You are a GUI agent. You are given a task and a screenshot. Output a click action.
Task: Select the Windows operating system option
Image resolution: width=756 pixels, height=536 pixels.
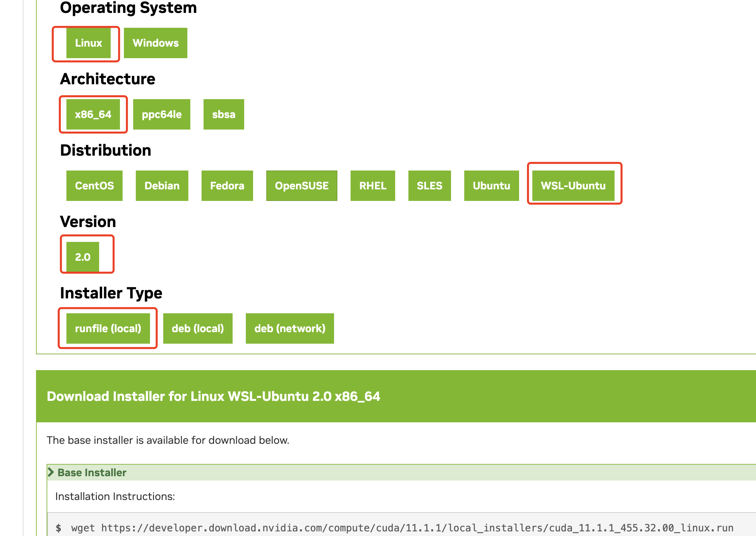coord(155,43)
